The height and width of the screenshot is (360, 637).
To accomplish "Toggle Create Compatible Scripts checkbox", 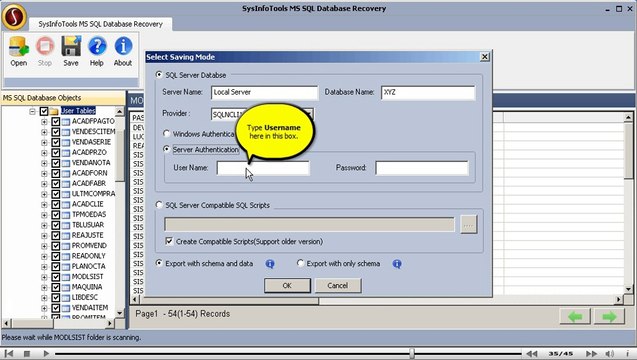I will (x=169, y=241).
